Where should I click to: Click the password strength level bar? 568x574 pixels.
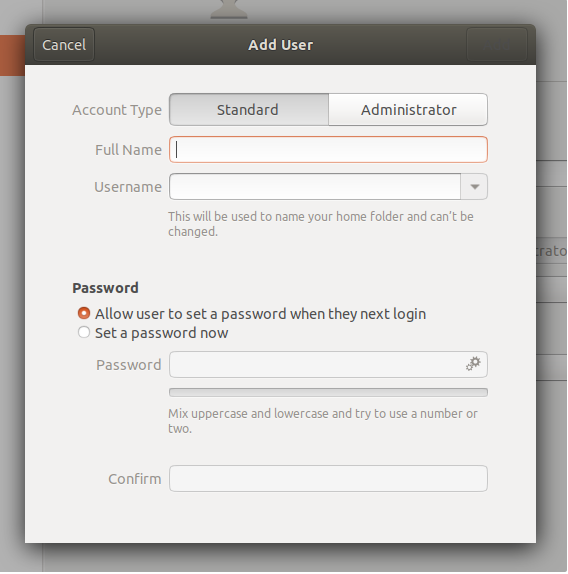328,392
